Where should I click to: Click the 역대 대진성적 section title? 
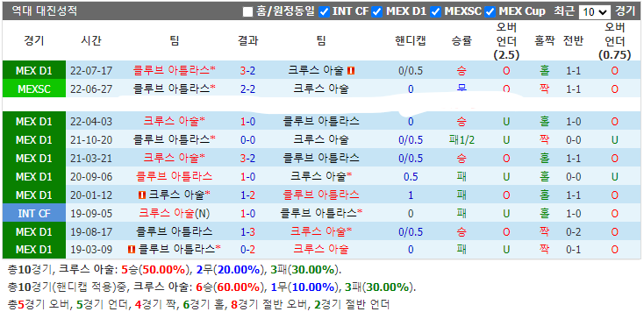click(45, 11)
